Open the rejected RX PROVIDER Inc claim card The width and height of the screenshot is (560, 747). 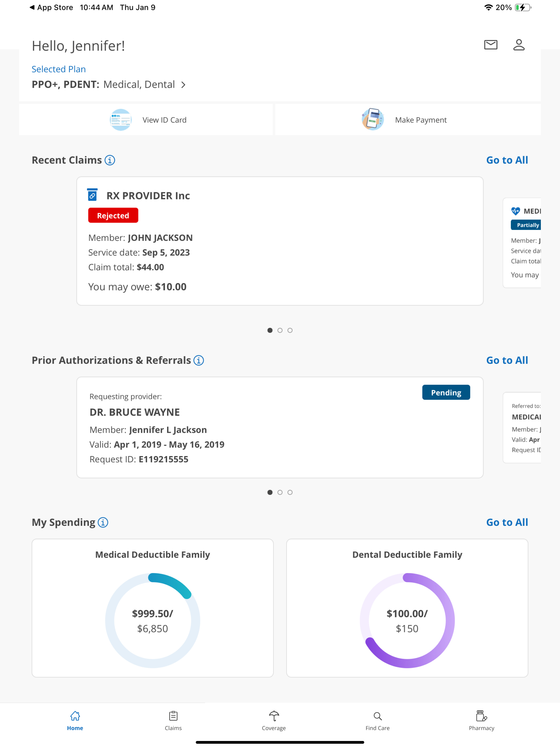point(280,240)
